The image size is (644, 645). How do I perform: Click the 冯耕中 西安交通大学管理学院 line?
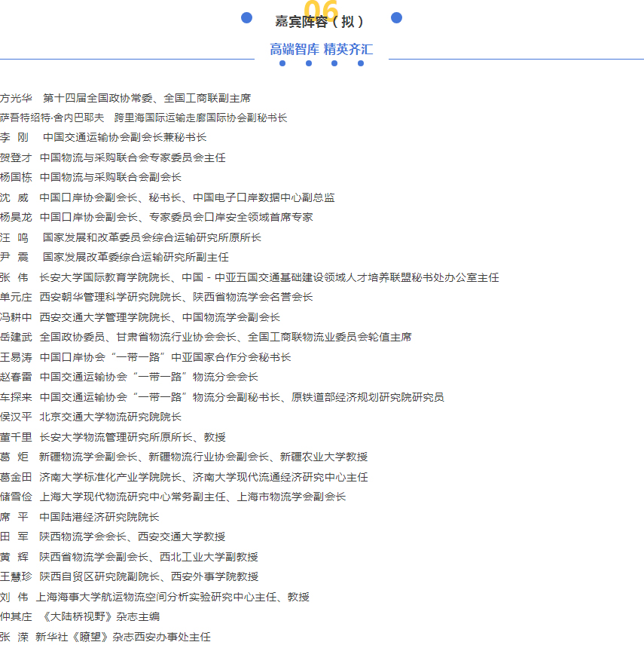(x=140, y=317)
